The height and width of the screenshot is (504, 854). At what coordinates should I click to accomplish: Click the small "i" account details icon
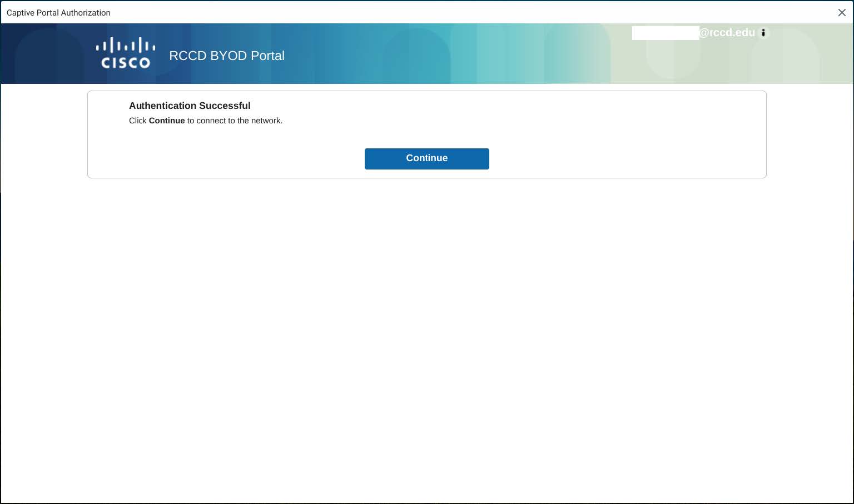(x=763, y=33)
